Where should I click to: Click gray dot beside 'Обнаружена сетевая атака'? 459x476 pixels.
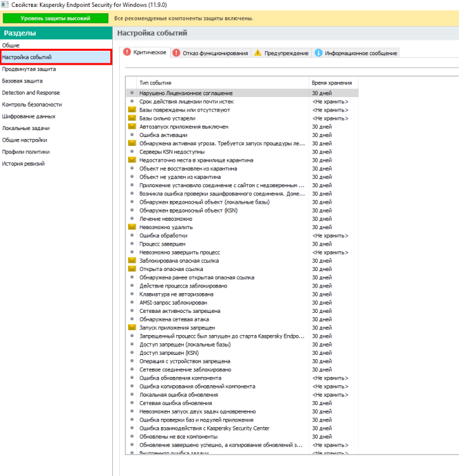[x=132, y=319]
